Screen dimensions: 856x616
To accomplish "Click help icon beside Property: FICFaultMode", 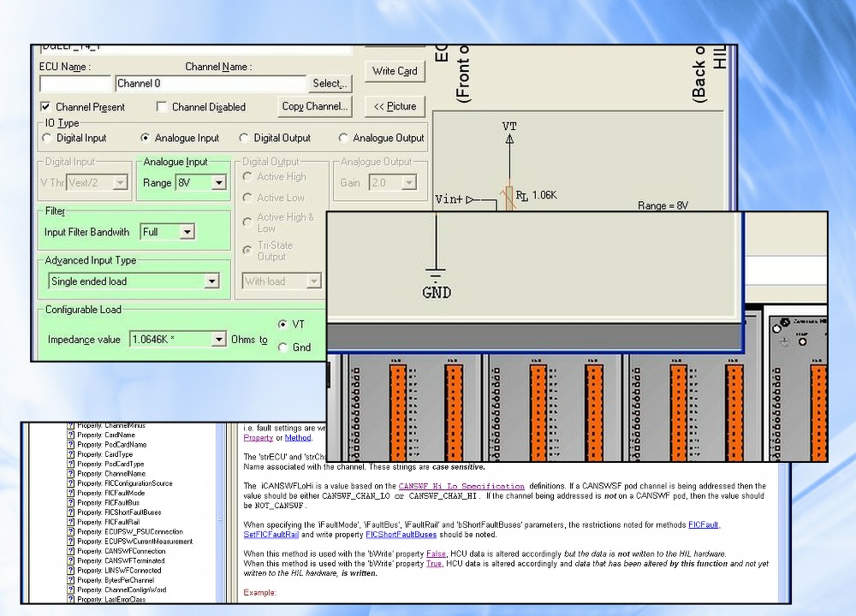I will click(71, 493).
